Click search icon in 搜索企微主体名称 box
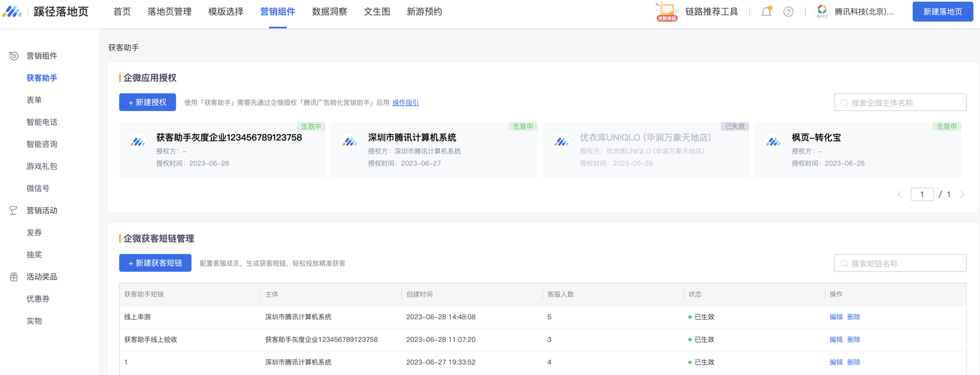 pyautogui.click(x=845, y=103)
